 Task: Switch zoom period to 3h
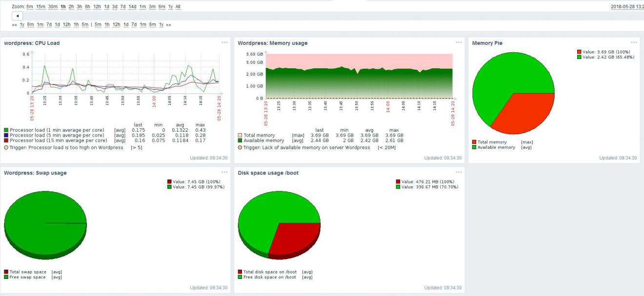click(79, 6)
